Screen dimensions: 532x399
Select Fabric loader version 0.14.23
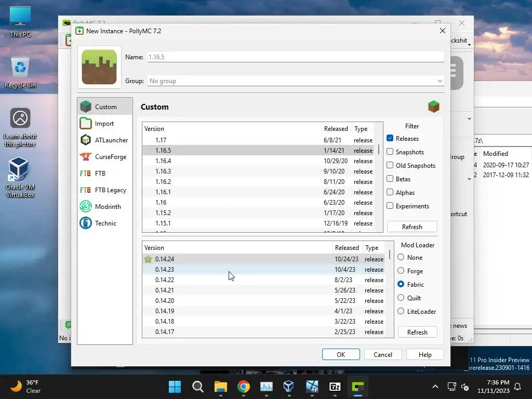263,270
